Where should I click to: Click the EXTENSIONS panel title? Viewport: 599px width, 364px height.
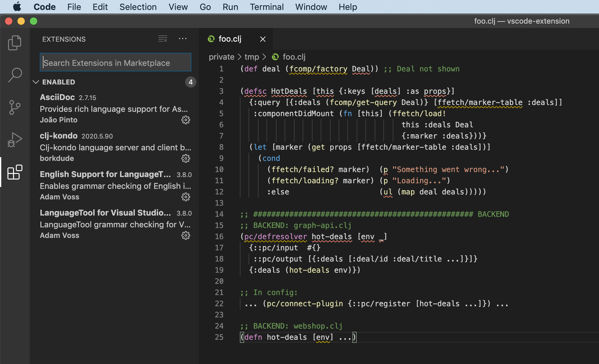pos(64,39)
